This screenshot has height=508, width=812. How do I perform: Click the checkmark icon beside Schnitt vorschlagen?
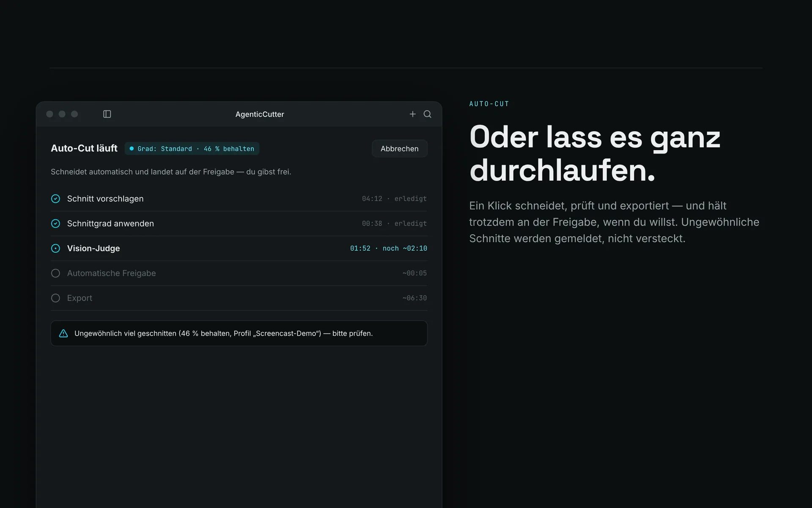[x=55, y=199]
